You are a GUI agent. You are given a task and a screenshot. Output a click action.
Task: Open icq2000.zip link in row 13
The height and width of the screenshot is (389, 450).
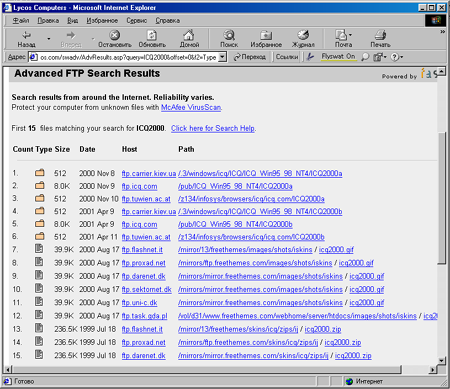click(x=323, y=329)
